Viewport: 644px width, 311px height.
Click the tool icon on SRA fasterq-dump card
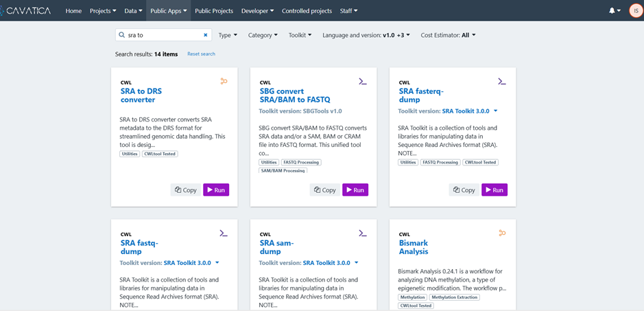[502, 81]
